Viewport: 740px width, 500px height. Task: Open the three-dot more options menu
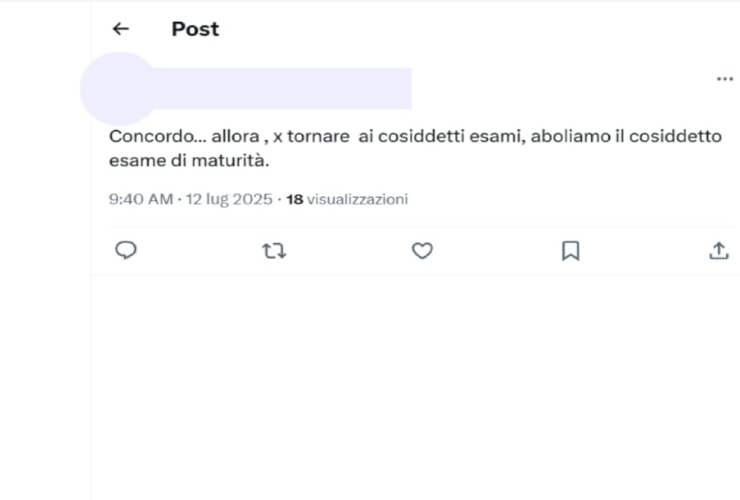[x=725, y=79]
